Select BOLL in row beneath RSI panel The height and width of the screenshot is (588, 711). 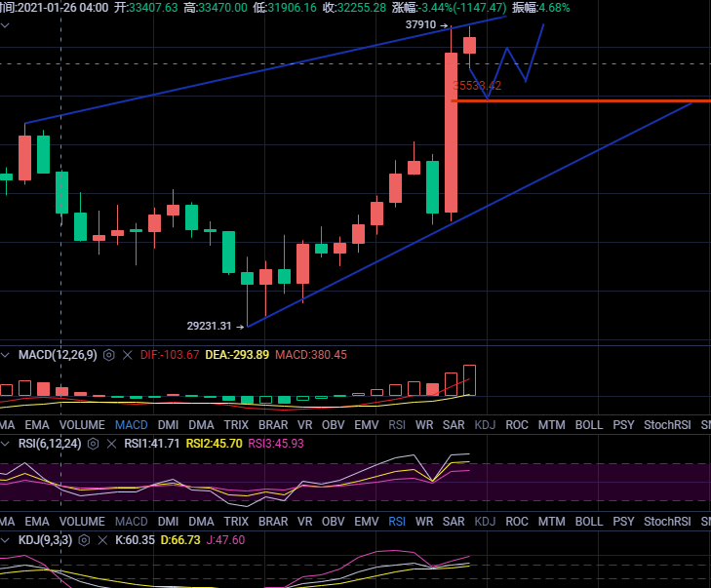[589, 522]
